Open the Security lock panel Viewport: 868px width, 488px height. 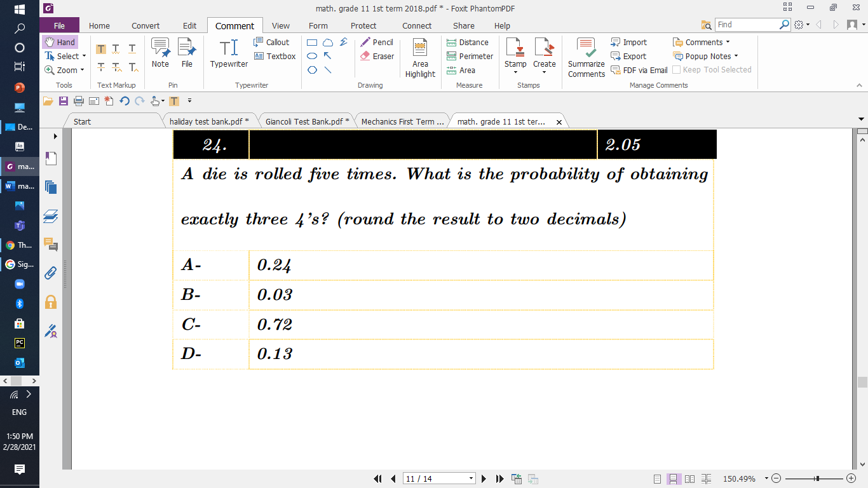(x=51, y=302)
